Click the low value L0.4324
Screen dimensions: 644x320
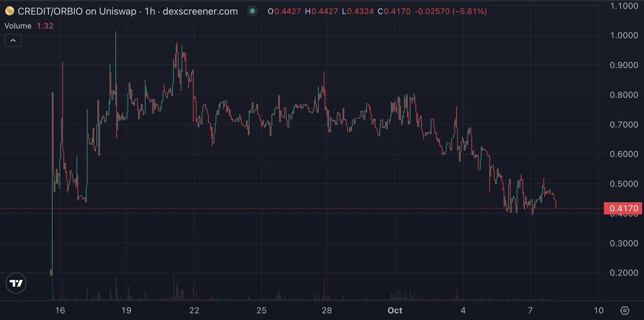point(358,11)
